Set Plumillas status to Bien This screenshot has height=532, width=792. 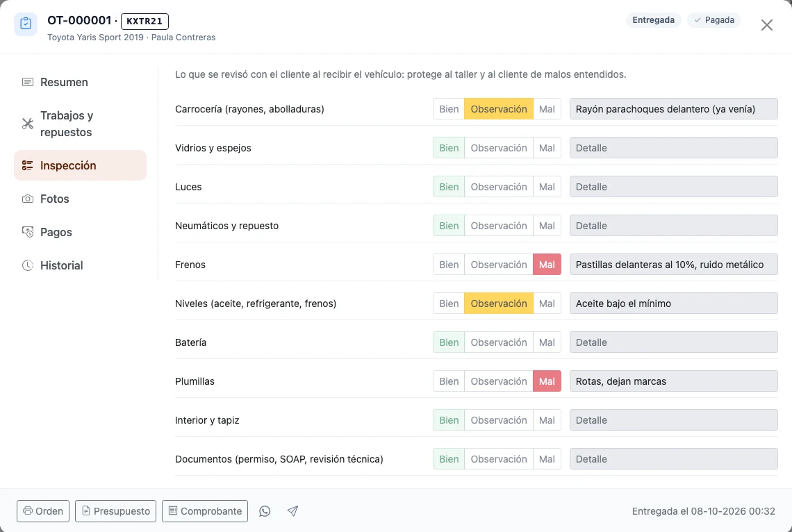point(449,381)
